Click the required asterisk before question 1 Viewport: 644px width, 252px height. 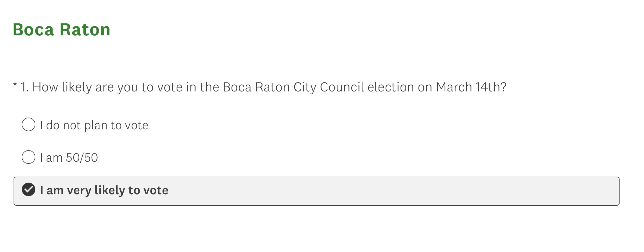15,85
